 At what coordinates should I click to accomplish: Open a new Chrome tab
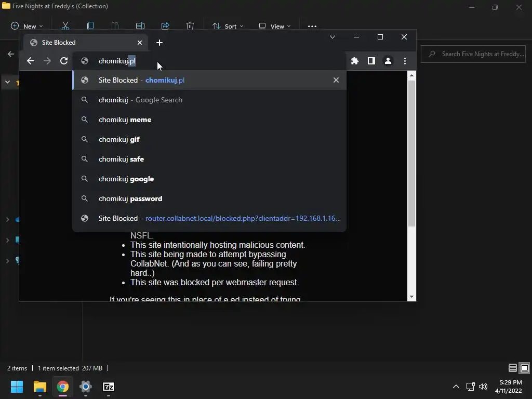click(x=159, y=43)
